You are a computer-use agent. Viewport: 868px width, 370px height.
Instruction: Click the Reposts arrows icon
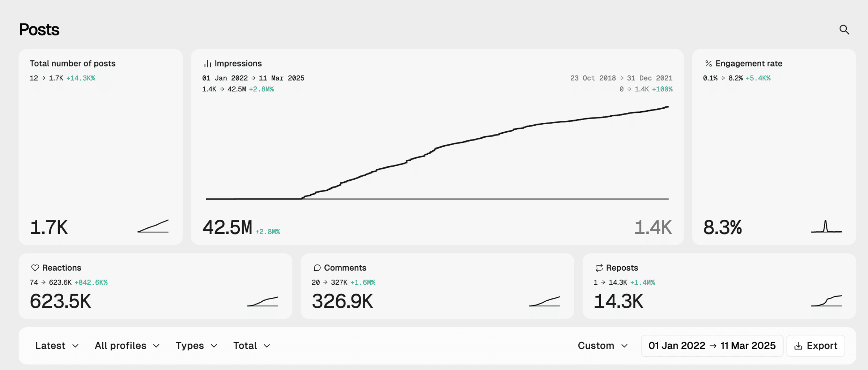tap(599, 268)
